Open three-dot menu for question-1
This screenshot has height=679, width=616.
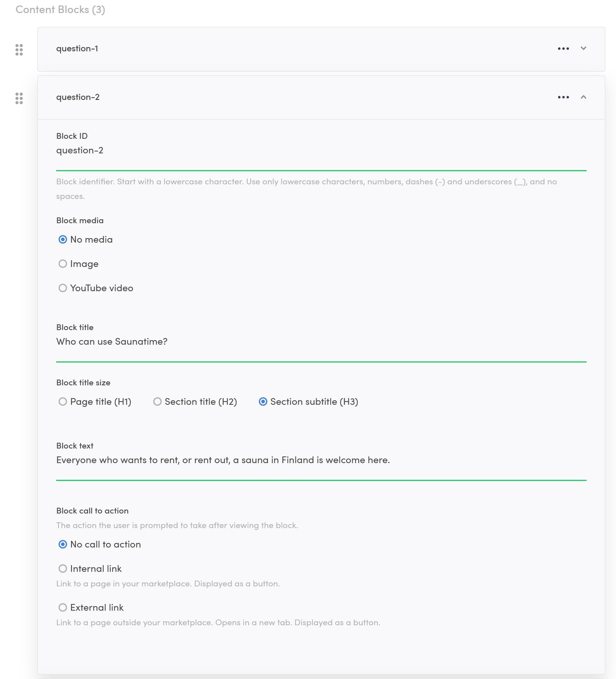[x=563, y=49]
